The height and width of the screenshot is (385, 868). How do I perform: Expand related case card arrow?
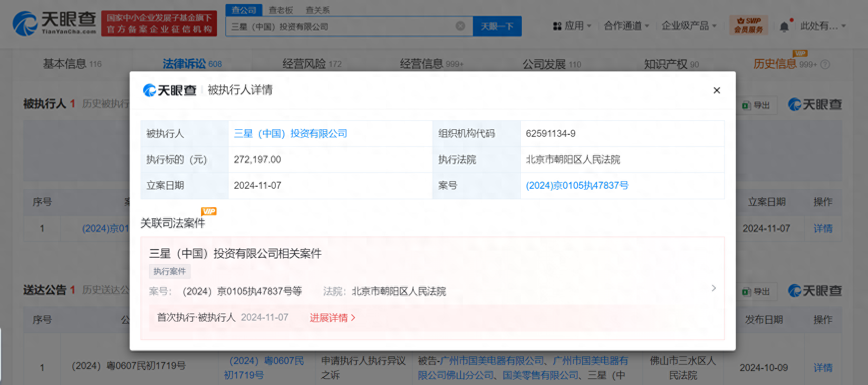tap(713, 288)
